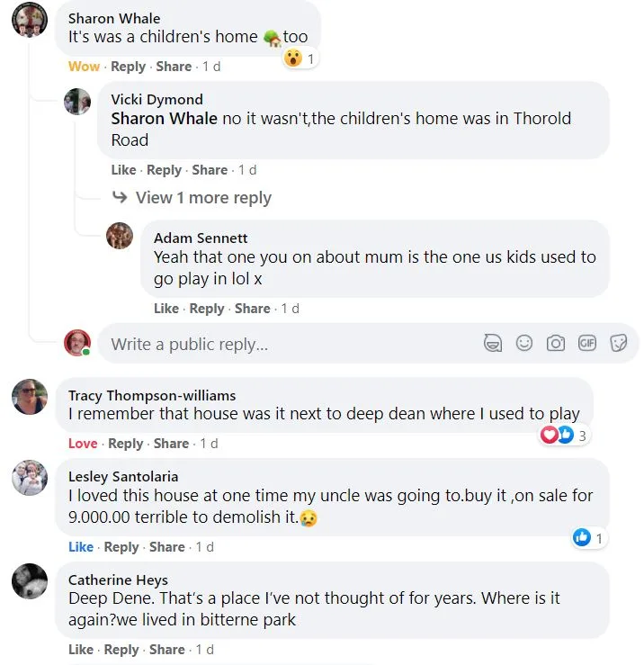
Task: Attach a photo using the camera icon
Action: pos(556,343)
